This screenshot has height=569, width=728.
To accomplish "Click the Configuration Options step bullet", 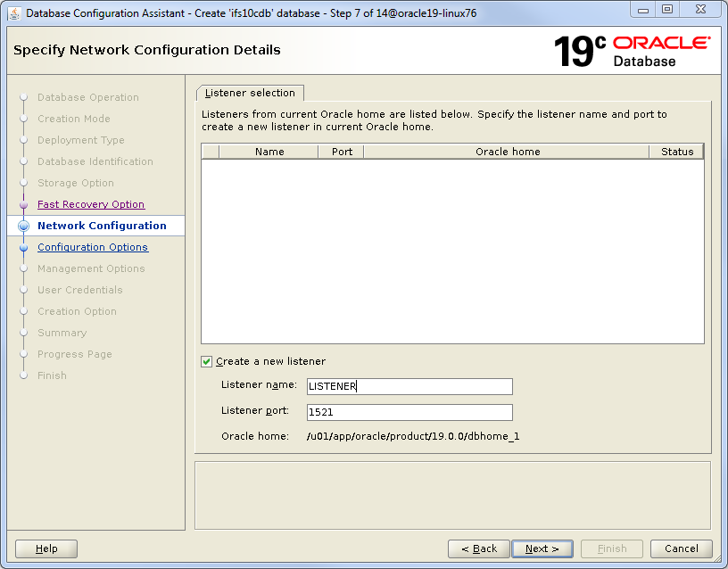I will click(24, 248).
